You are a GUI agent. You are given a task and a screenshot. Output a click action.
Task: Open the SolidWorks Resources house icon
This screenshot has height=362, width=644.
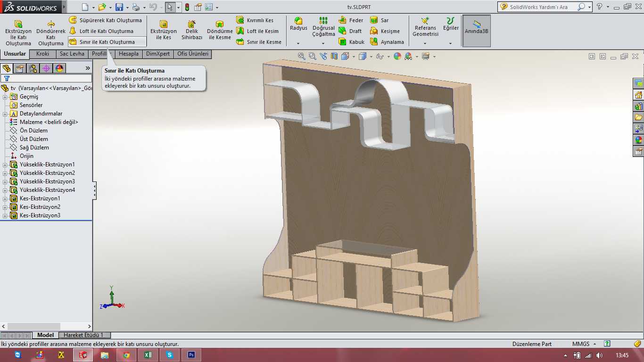click(639, 95)
